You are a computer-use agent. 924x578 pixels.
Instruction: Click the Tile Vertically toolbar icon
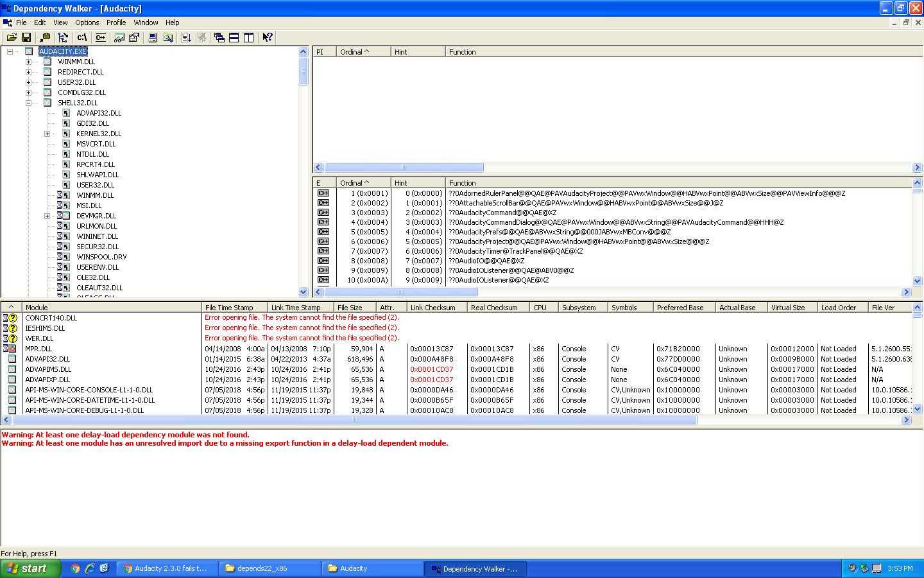coord(249,37)
